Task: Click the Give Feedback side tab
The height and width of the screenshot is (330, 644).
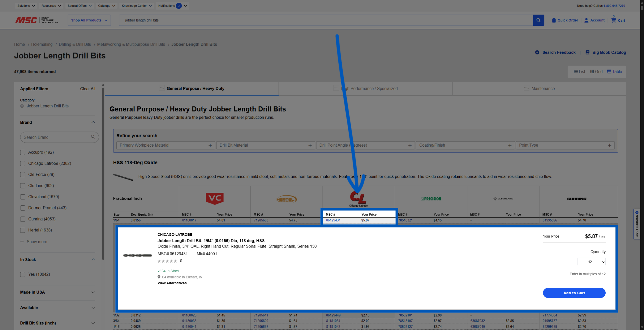Action: pos(637,224)
